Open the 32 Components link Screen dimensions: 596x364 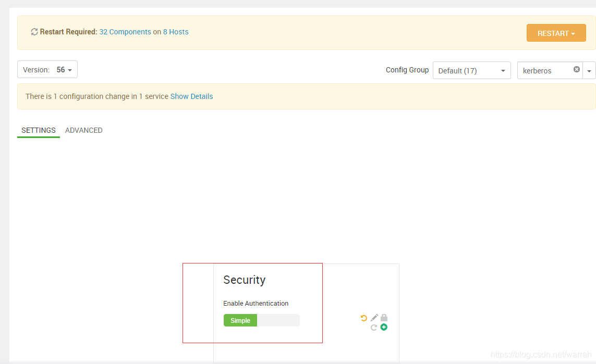click(x=125, y=32)
